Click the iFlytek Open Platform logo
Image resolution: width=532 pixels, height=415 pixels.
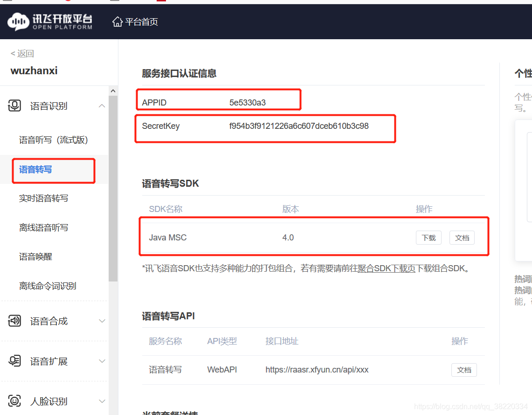[x=50, y=21]
